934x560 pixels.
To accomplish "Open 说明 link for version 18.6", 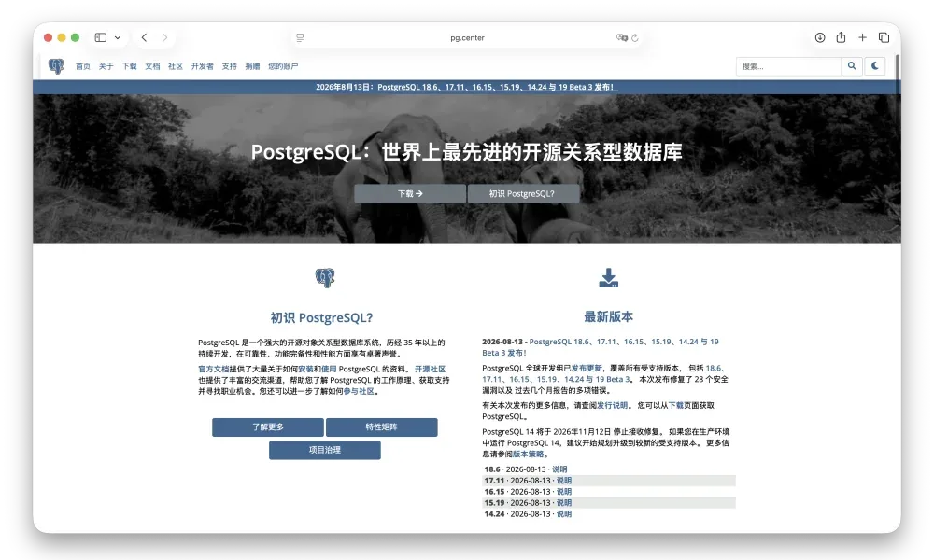I will click(559, 469).
